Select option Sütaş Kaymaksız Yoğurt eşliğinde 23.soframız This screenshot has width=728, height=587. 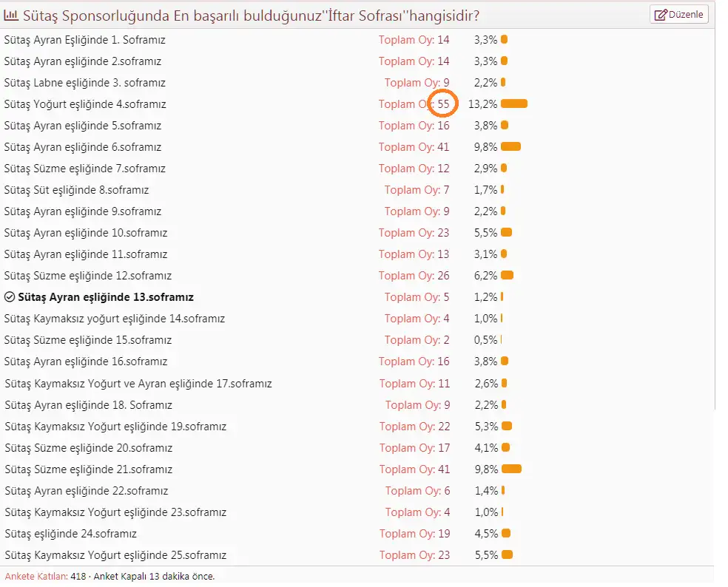pos(115,512)
